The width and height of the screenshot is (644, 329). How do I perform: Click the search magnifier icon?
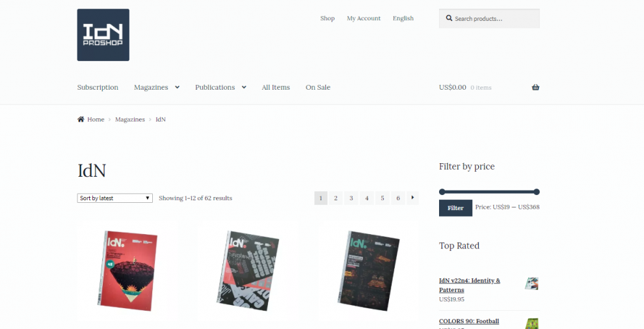click(x=449, y=18)
